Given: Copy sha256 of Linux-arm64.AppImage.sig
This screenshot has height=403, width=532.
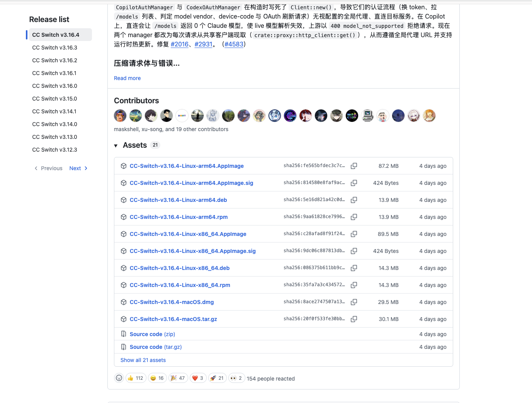Looking at the screenshot, I should [x=354, y=183].
